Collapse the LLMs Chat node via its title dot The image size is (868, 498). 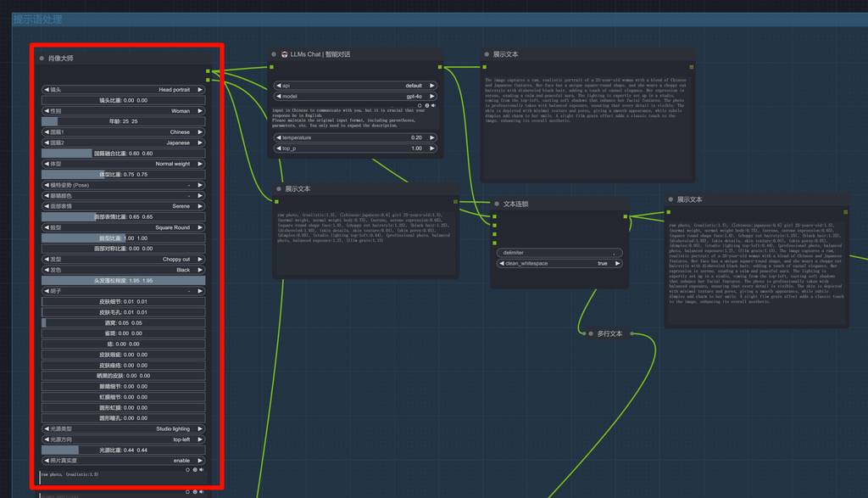coord(275,54)
